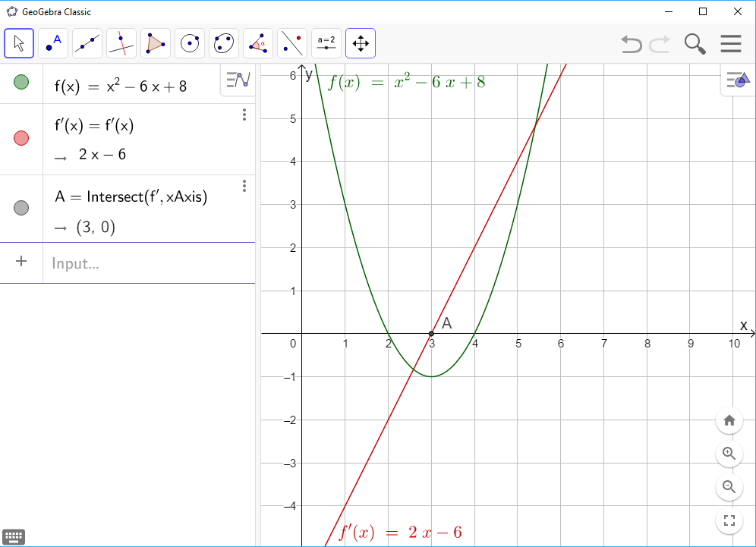Screen dimensions: 756x547
Task: Select the Polygon tool
Action: click(x=156, y=43)
